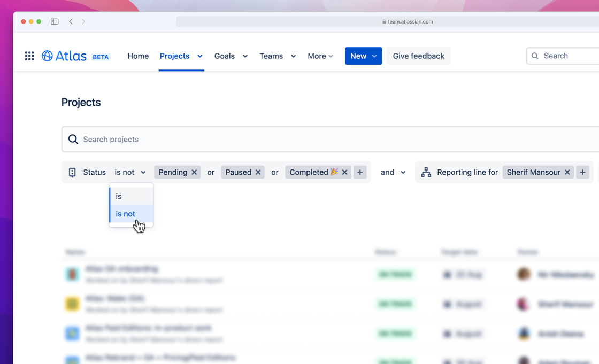
Task: Click the Status filter type icon
Action: coord(73,172)
